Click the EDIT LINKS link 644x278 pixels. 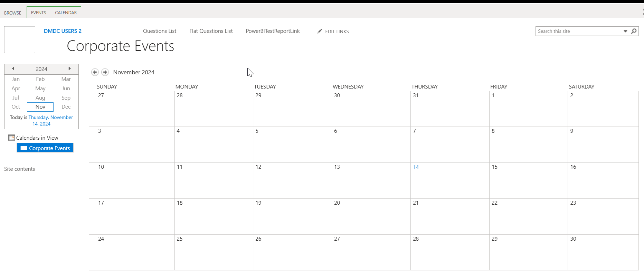coord(337,31)
